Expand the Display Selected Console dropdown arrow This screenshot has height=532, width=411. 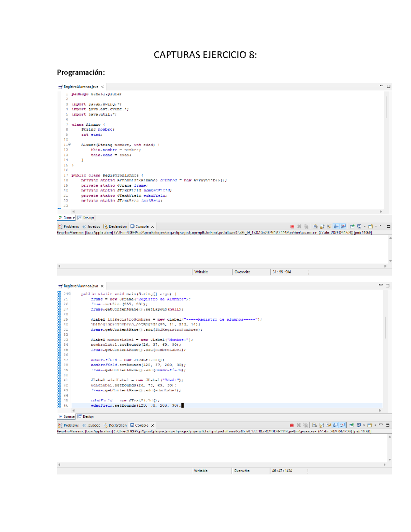click(365, 226)
